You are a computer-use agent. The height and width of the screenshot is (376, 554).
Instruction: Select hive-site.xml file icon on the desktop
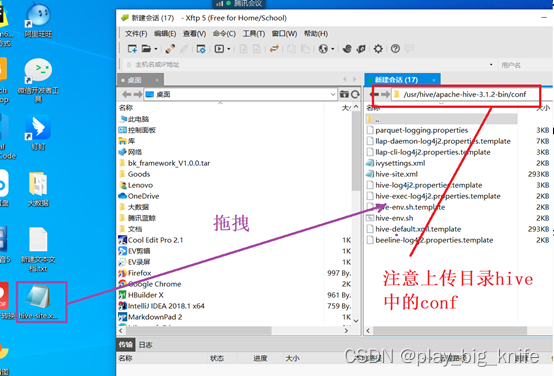pos(38,302)
